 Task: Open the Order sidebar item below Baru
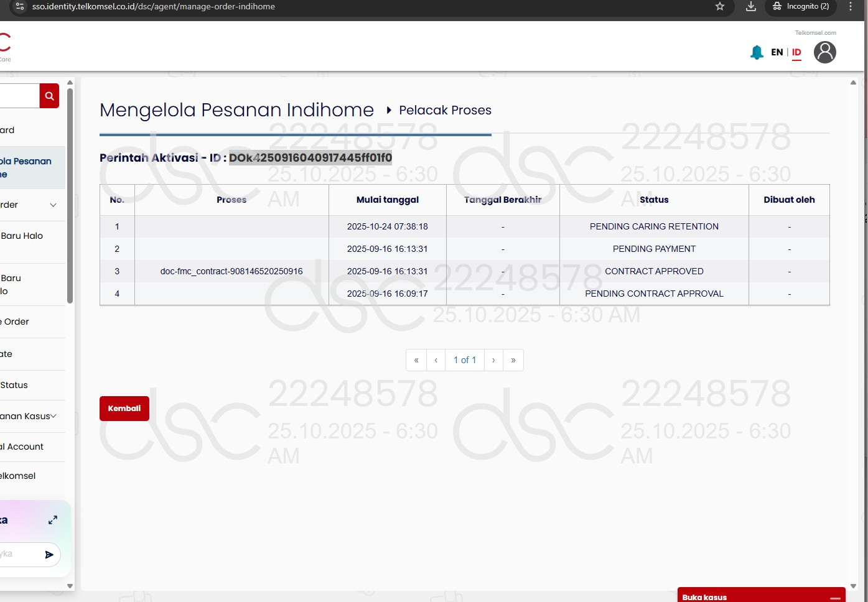[32, 322]
